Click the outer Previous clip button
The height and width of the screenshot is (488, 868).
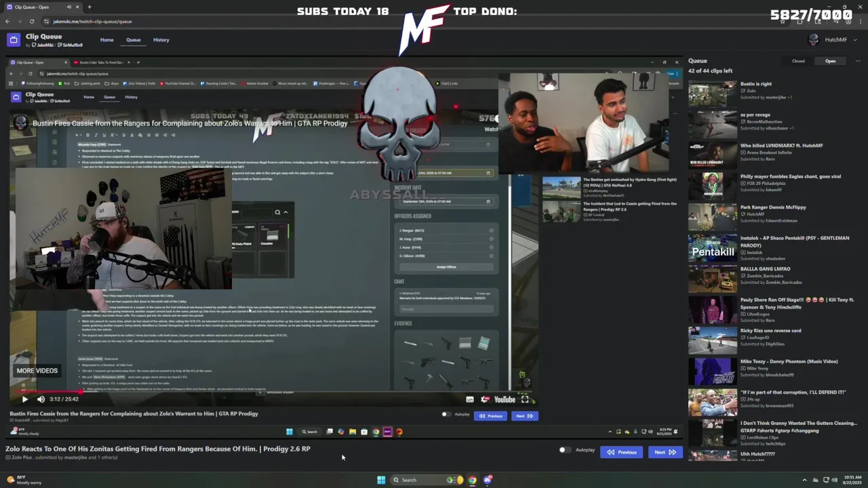(x=621, y=452)
